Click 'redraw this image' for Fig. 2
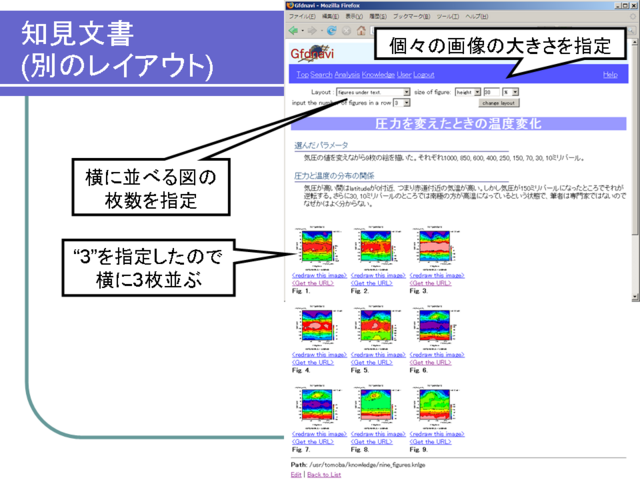640x480 pixels. [378, 275]
